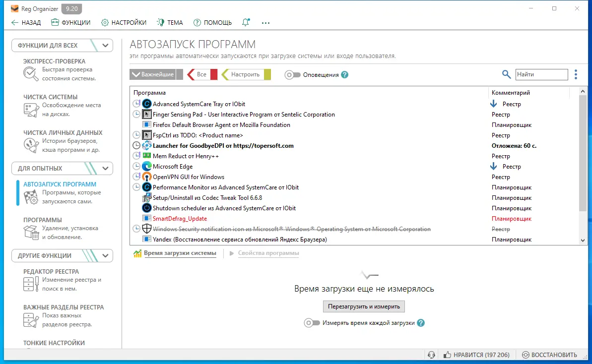592x364 pixels.
Task: Click the search magnifier icon
Action: [506, 74]
